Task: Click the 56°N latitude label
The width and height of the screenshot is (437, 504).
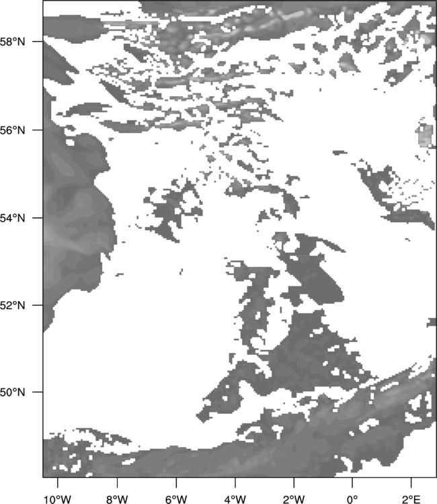Action: pos(13,130)
